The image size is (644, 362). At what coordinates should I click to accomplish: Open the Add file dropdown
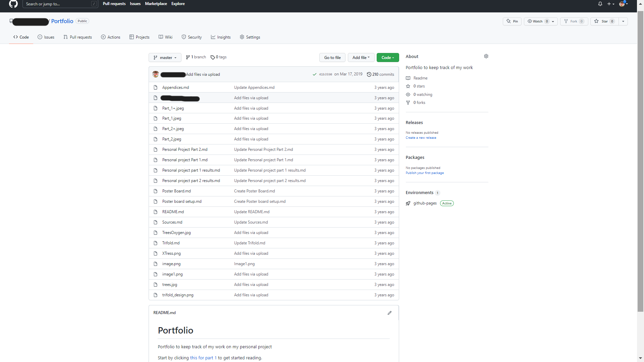[361, 57]
